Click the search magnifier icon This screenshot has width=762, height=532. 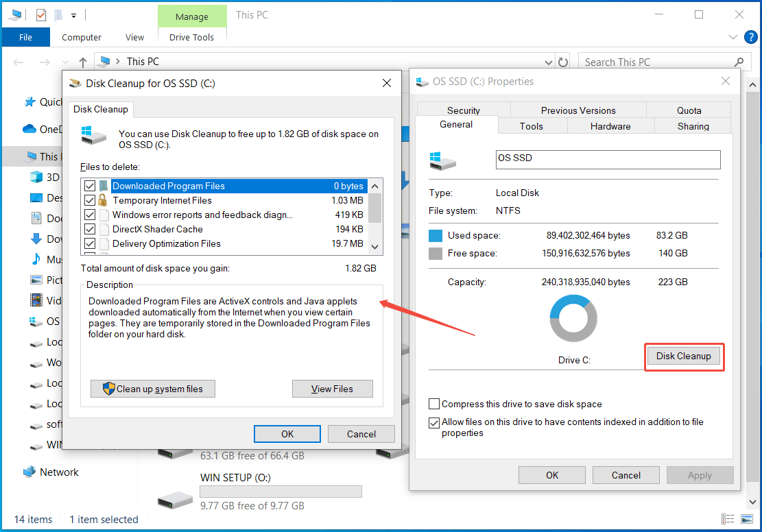(739, 62)
